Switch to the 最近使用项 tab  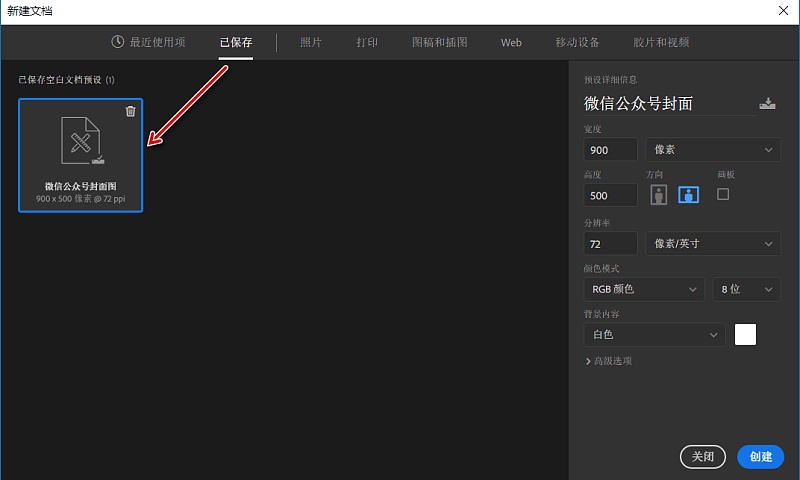pos(148,42)
